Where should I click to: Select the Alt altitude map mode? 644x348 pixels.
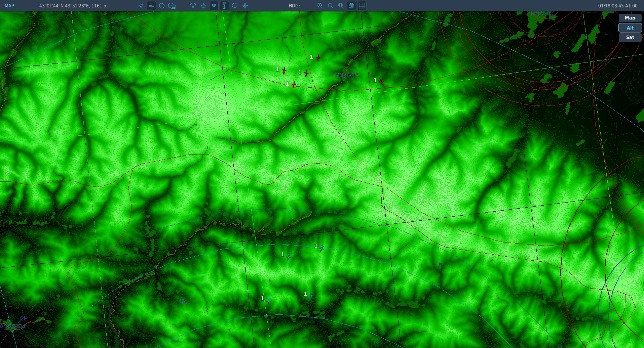[x=630, y=28]
